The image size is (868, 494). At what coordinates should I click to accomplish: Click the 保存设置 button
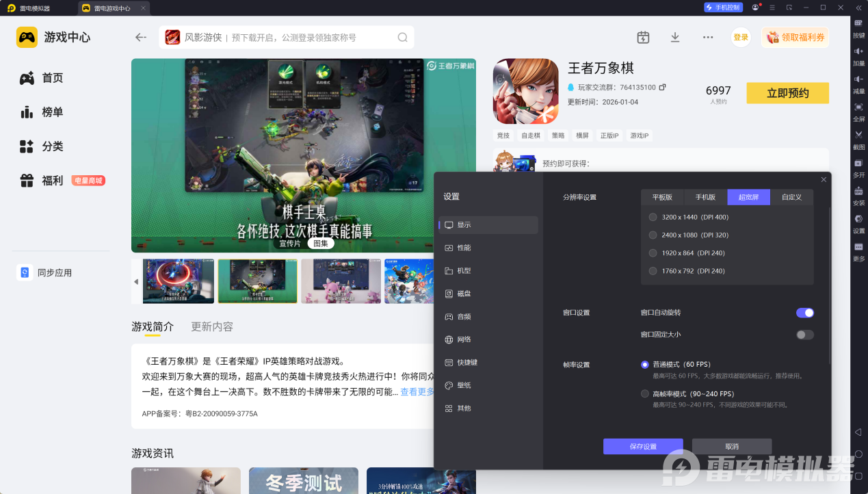643,446
